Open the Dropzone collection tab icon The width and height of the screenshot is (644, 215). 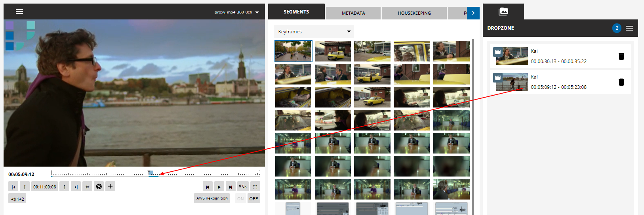click(x=503, y=12)
